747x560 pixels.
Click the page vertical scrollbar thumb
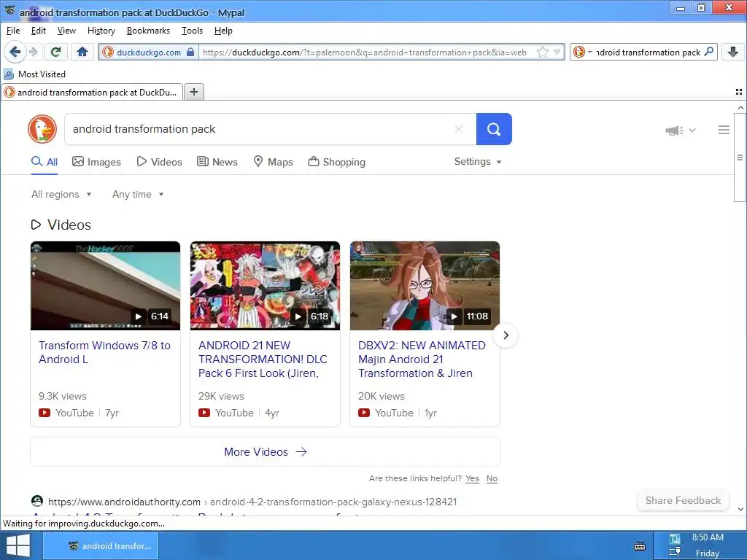(740, 157)
